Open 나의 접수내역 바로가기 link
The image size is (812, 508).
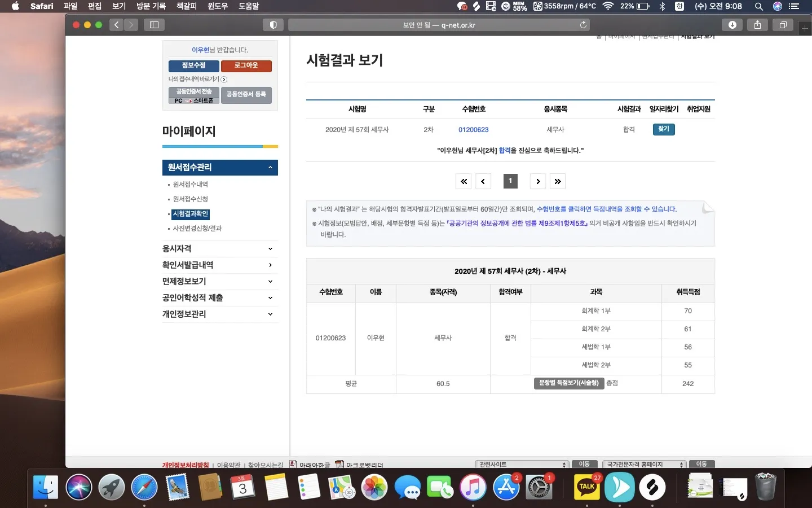197,80
